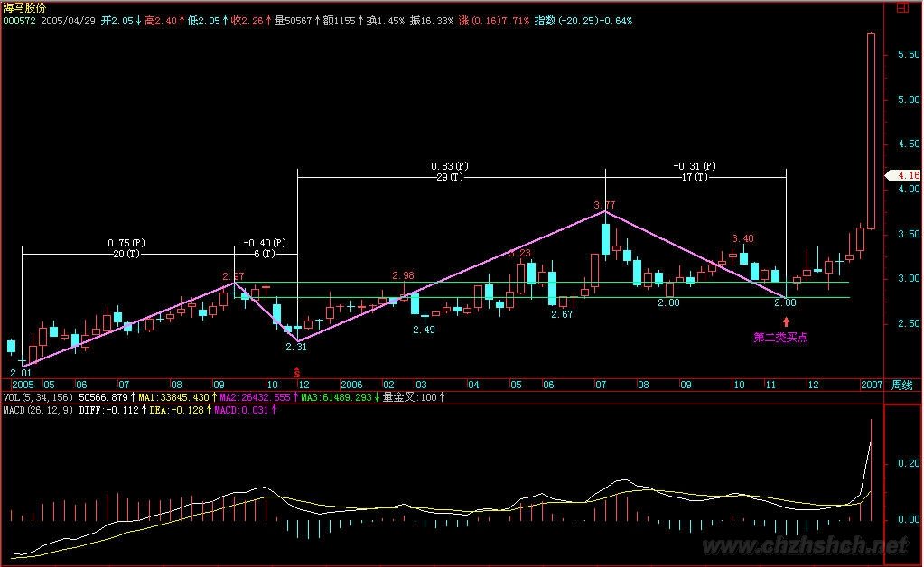Select the 2007 year mark on timeline
This screenshot has width=924, height=567.
[x=871, y=384]
